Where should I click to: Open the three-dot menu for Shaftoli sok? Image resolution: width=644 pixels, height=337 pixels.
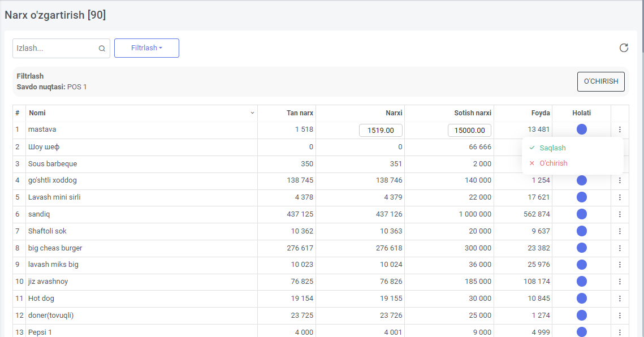[x=620, y=231]
